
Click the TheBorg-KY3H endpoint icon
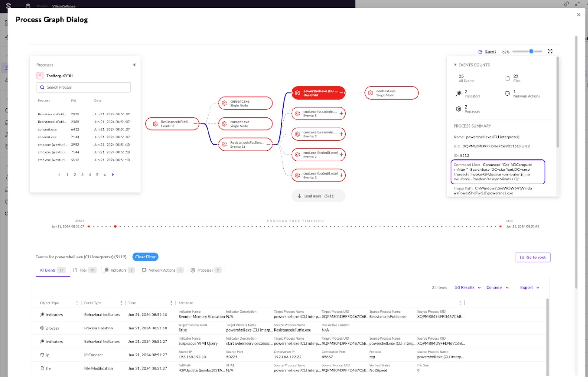click(40, 76)
